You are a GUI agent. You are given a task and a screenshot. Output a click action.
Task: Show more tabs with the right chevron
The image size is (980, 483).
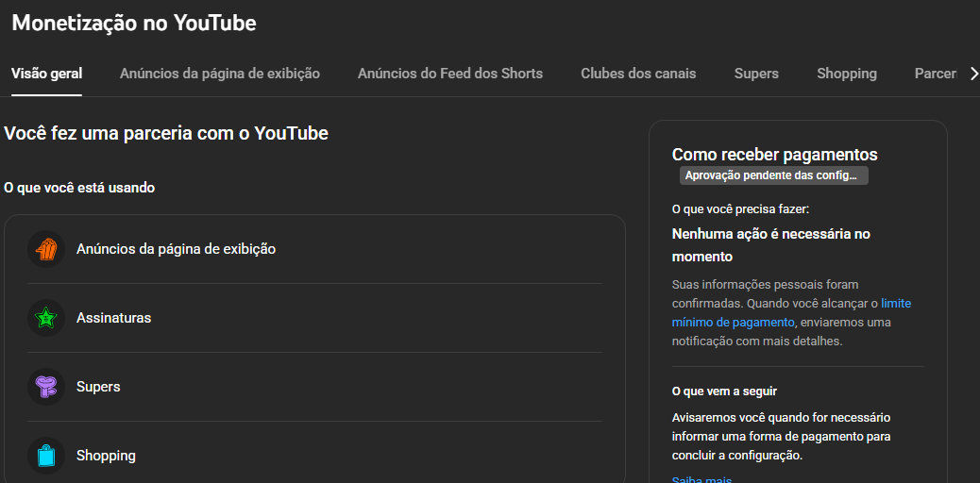pyautogui.click(x=972, y=74)
